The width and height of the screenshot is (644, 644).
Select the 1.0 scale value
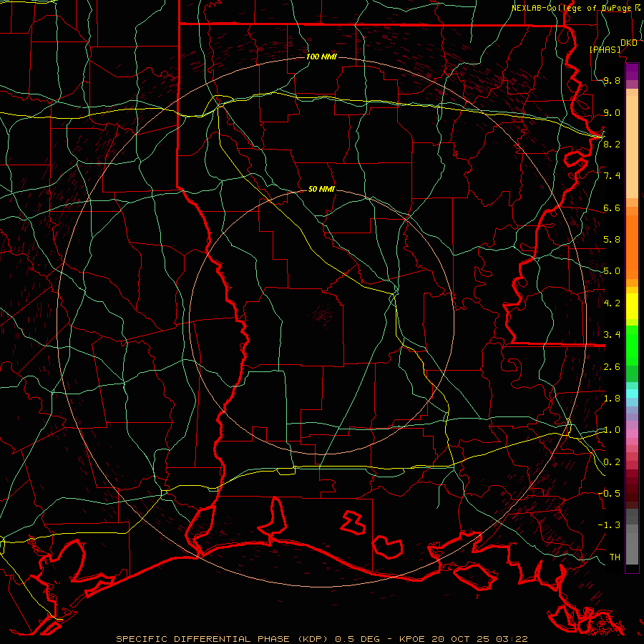click(x=612, y=430)
